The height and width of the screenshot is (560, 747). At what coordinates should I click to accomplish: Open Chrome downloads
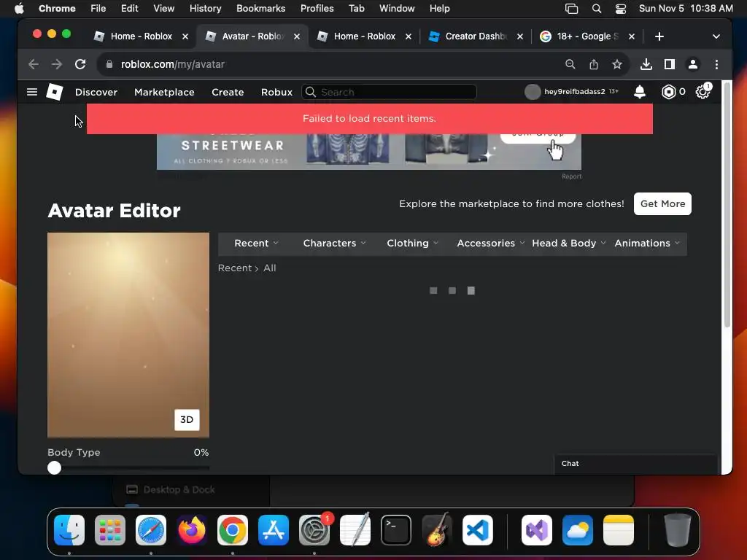[x=646, y=64]
